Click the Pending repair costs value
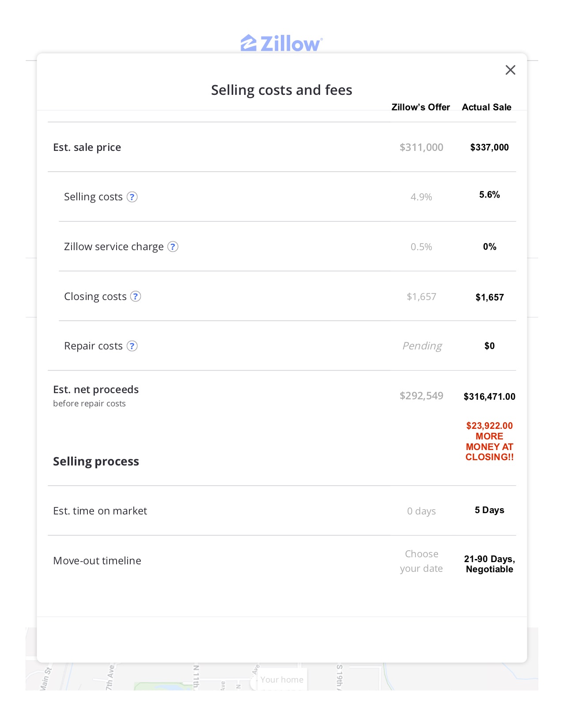 click(422, 346)
